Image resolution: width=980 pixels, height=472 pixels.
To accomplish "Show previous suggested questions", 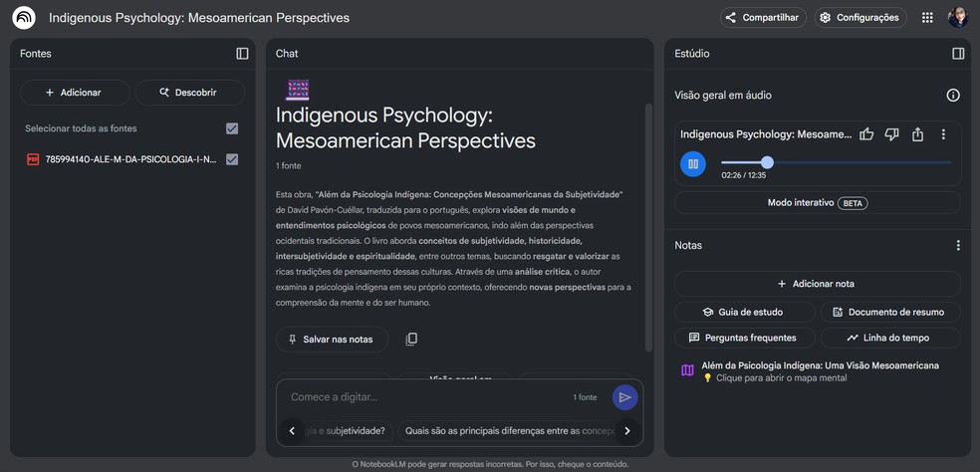I will 292,431.
